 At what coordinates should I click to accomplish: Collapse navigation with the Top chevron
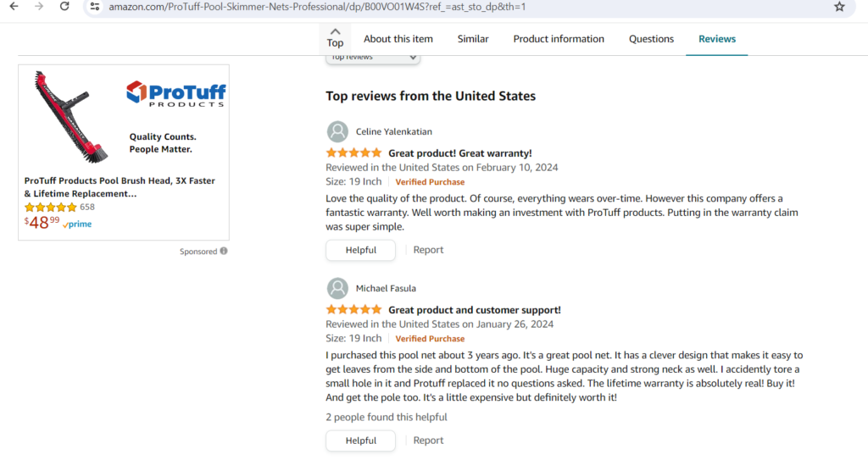(336, 37)
